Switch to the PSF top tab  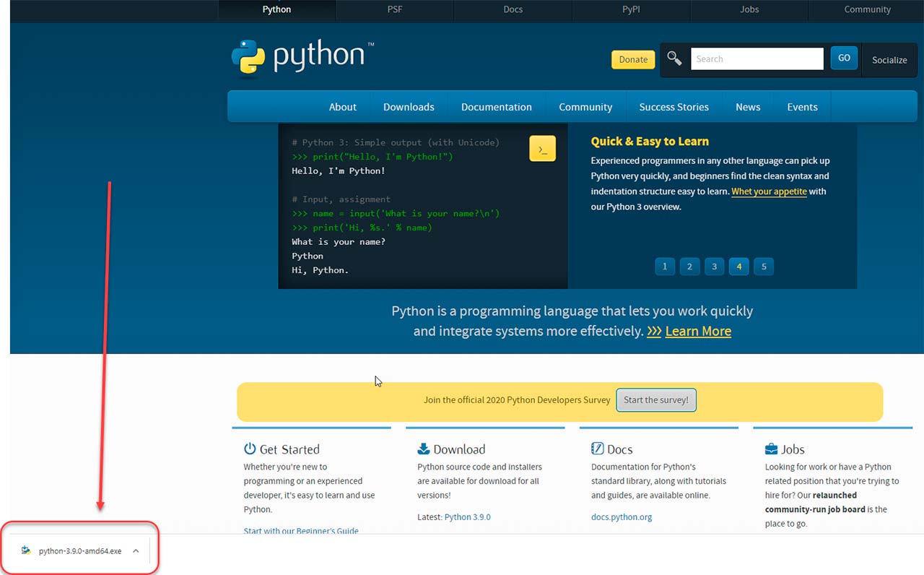pos(395,9)
